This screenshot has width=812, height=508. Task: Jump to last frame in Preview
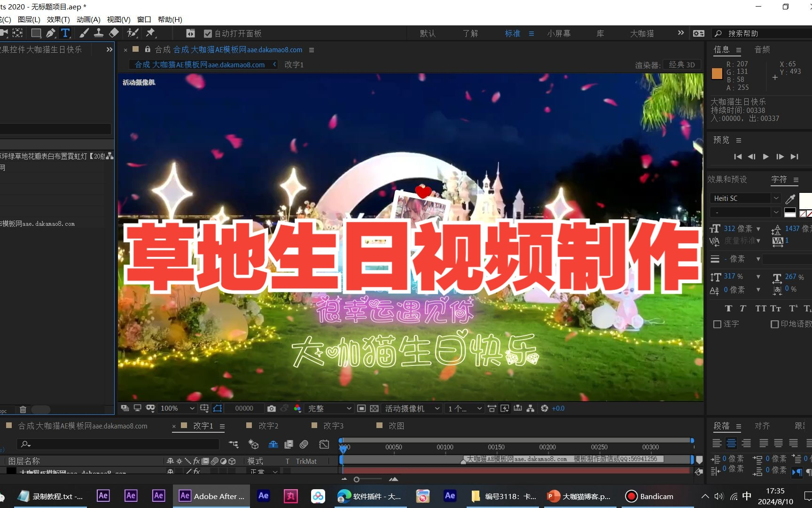(x=795, y=157)
